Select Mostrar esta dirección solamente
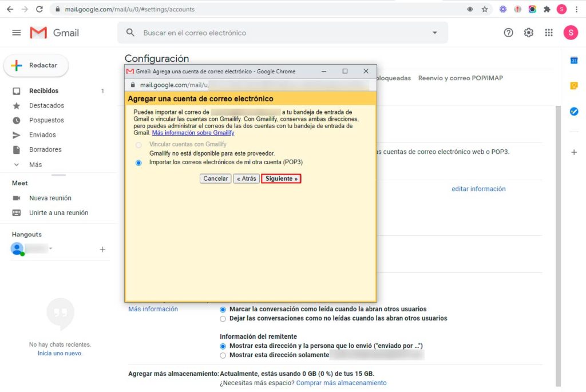This screenshot has width=586, height=392. coord(223,355)
